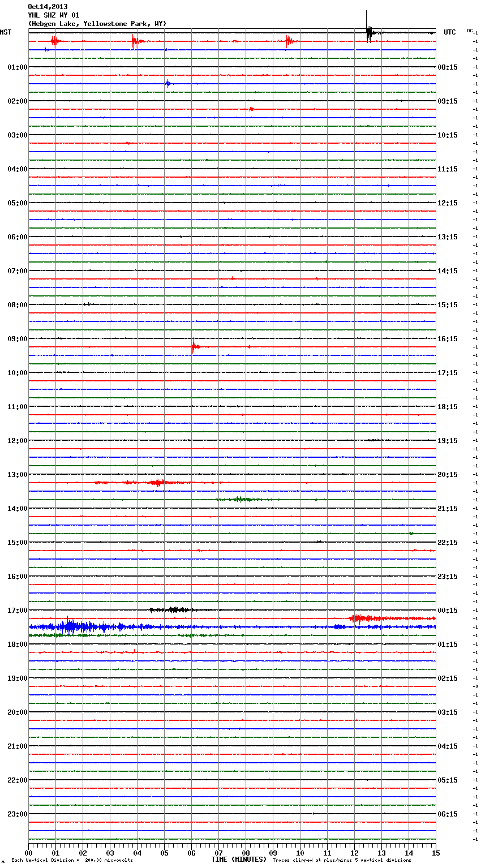The image size is (481, 868).
Task: Select the 04:00 MST hour label
Action: tap(18, 169)
